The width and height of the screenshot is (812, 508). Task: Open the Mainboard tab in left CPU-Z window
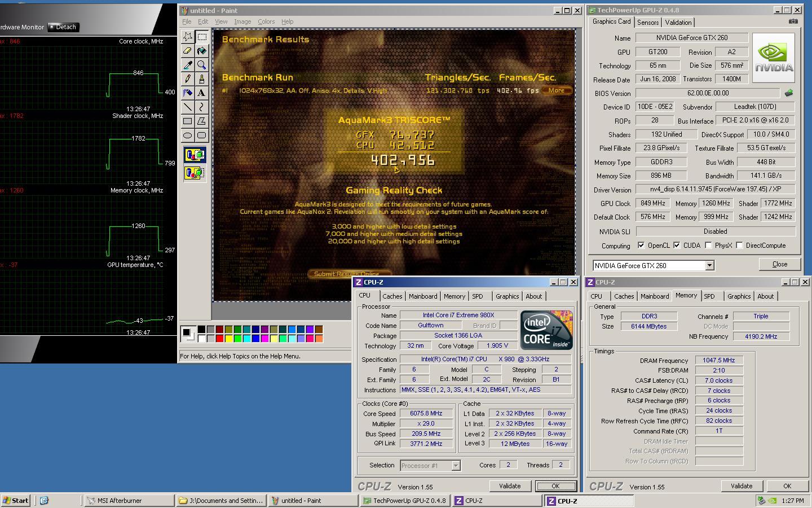tap(423, 296)
